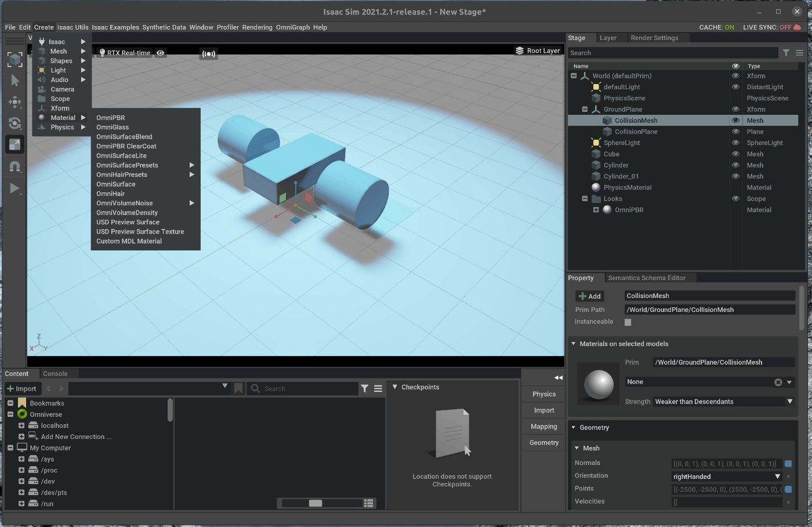The image size is (812, 527).
Task: Toggle visibility of defaultLight
Action: (x=735, y=87)
